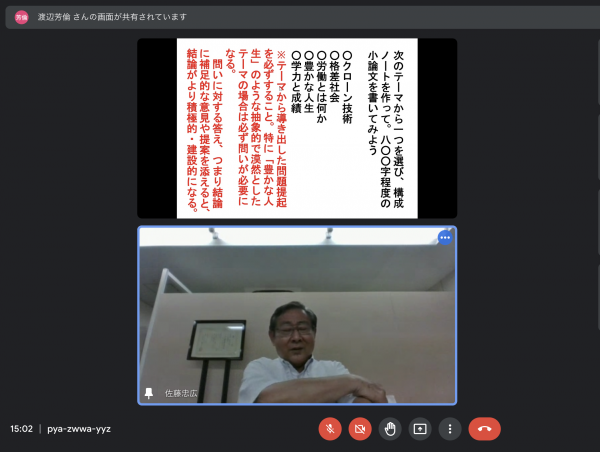Click the pin icon beside 佐藤忠広
This screenshot has width=600, height=452.
coord(149,393)
